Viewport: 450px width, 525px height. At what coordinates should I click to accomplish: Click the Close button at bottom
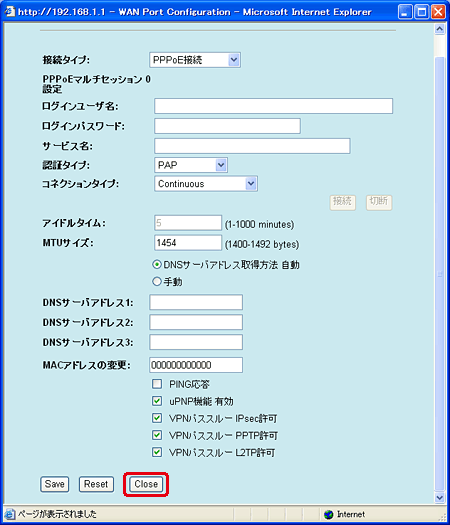pyautogui.click(x=146, y=484)
